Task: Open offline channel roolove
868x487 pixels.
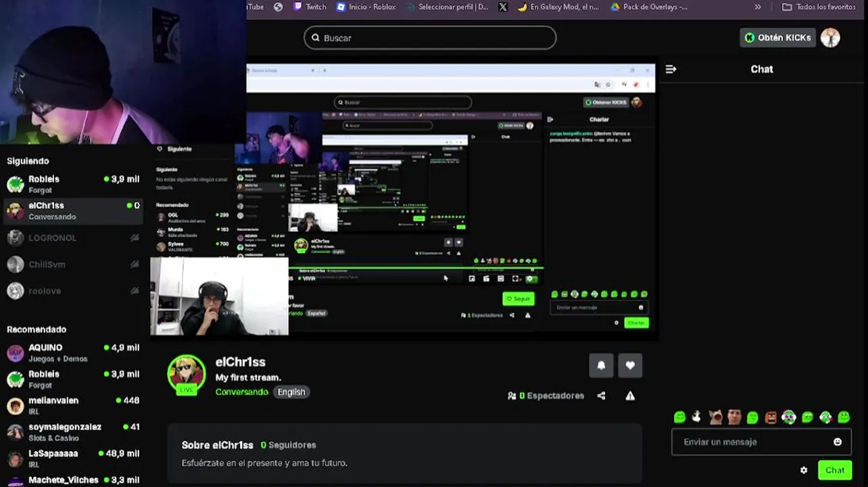Action: click(73, 291)
